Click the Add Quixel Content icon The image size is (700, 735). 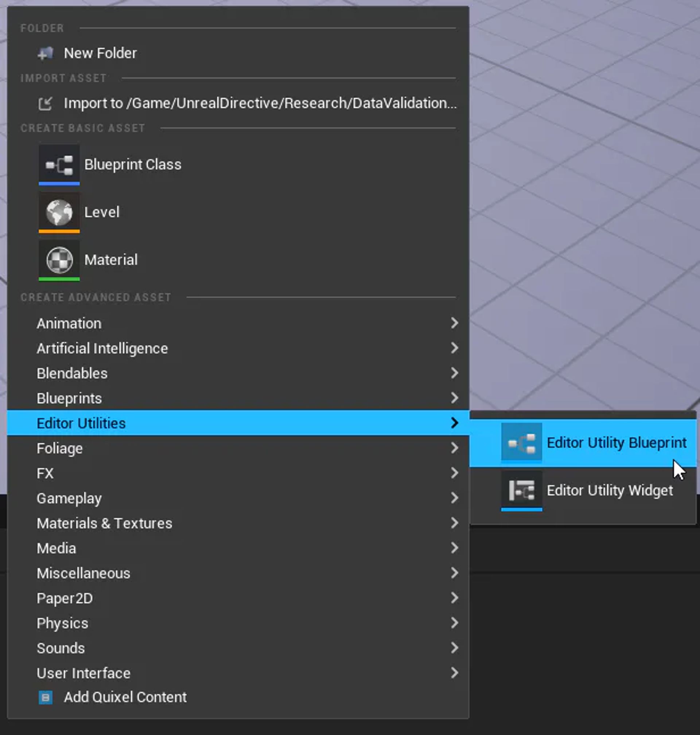(46, 697)
